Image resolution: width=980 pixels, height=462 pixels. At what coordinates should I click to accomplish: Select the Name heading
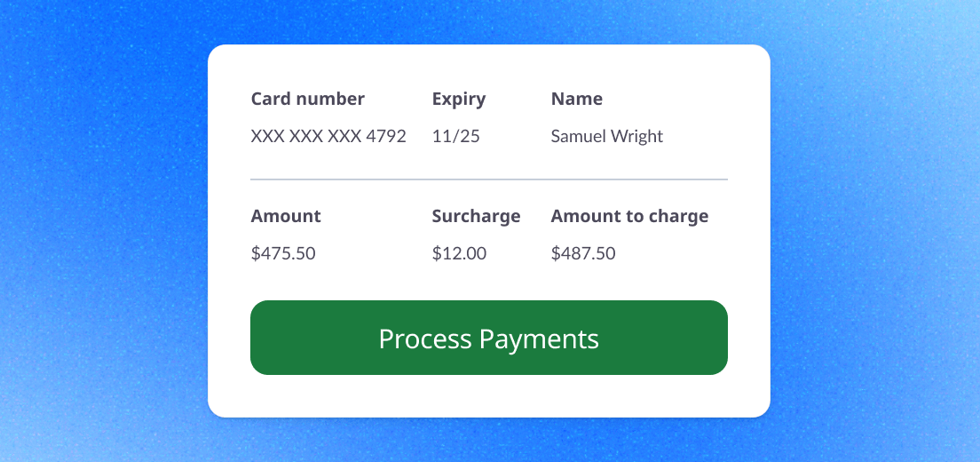pos(577,99)
